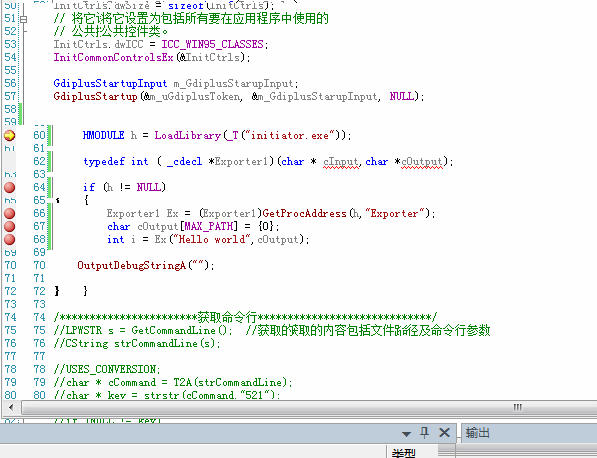This screenshot has height=458, width=597.
Task: Click m_uGdiplusToken argument on line 57
Action: pyautogui.click(x=195, y=97)
